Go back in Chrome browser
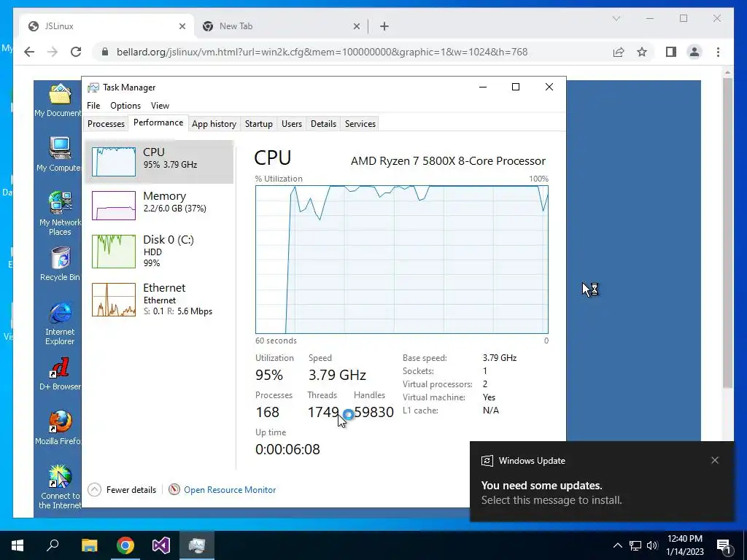This screenshot has width=747, height=560. tap(29, 52)
